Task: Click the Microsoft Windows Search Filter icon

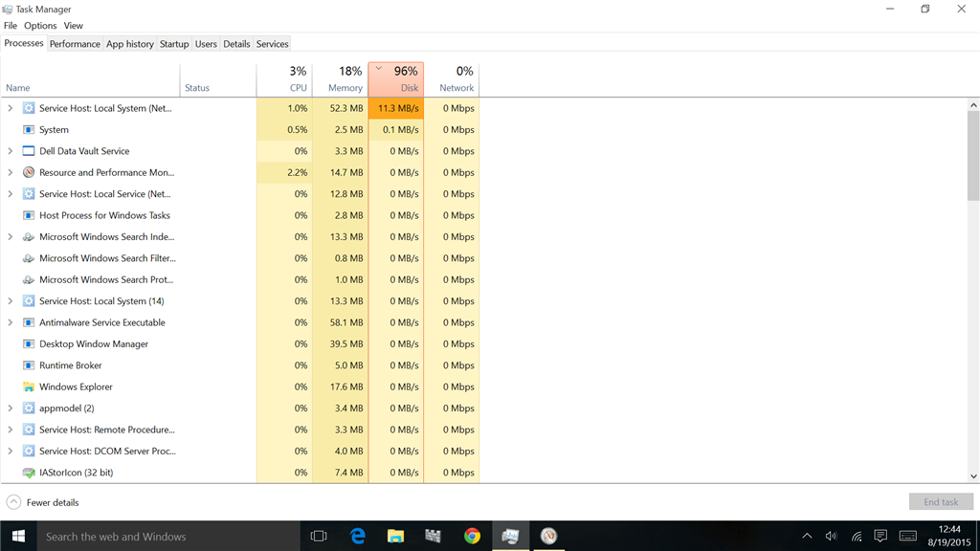Action: pyautogui.click(x=29, y=258)
